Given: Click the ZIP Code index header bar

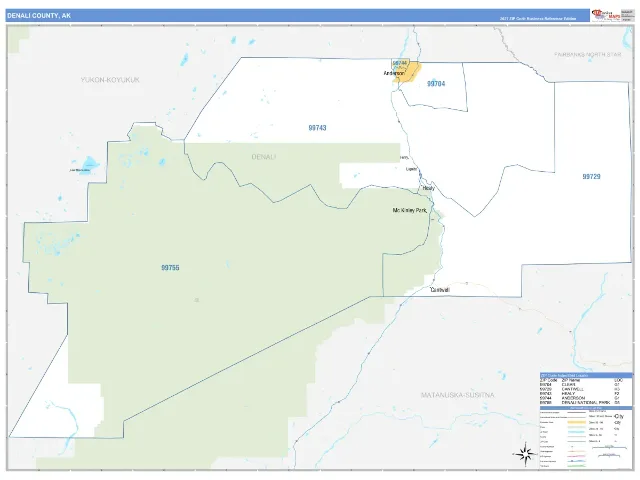Looking at the screenshot, I should 586,376.
